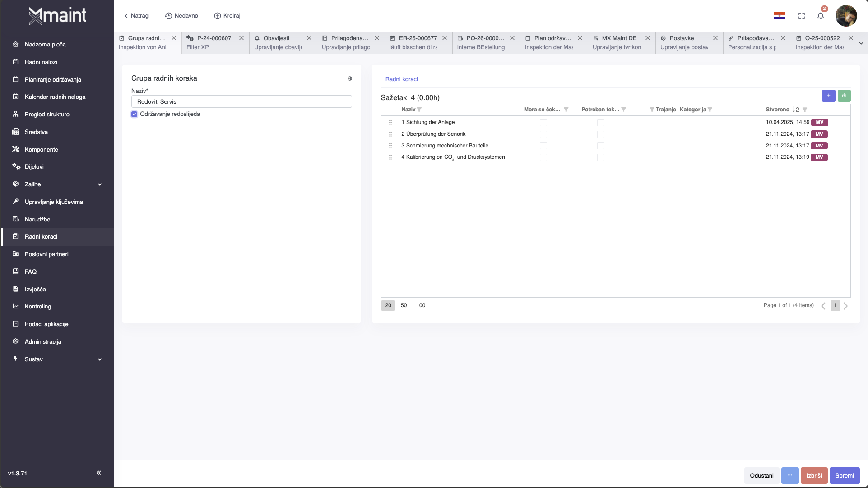Image resolution: width=868 pixels, height=488 pixels.
Task: Click the Naziv input field
Action: click(241, 102)
